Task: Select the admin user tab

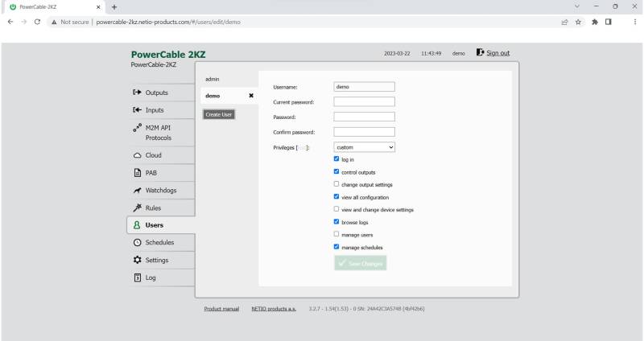Action: [213, 79]
